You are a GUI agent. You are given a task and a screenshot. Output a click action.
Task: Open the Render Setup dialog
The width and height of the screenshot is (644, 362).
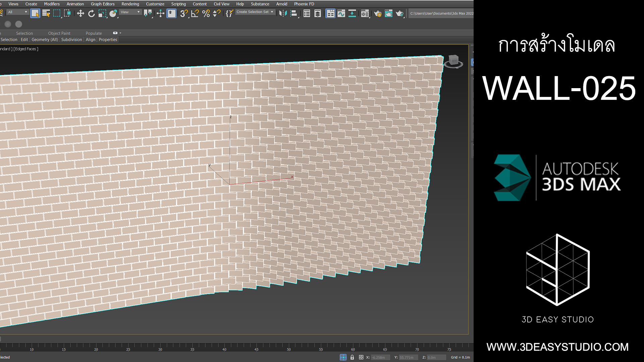378,13
